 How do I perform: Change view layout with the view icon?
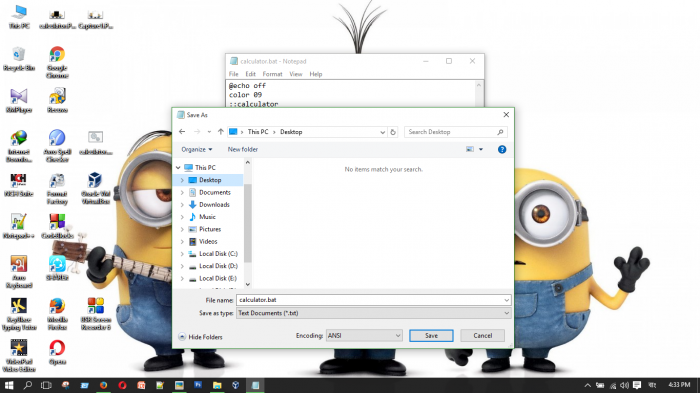(470, 149)
